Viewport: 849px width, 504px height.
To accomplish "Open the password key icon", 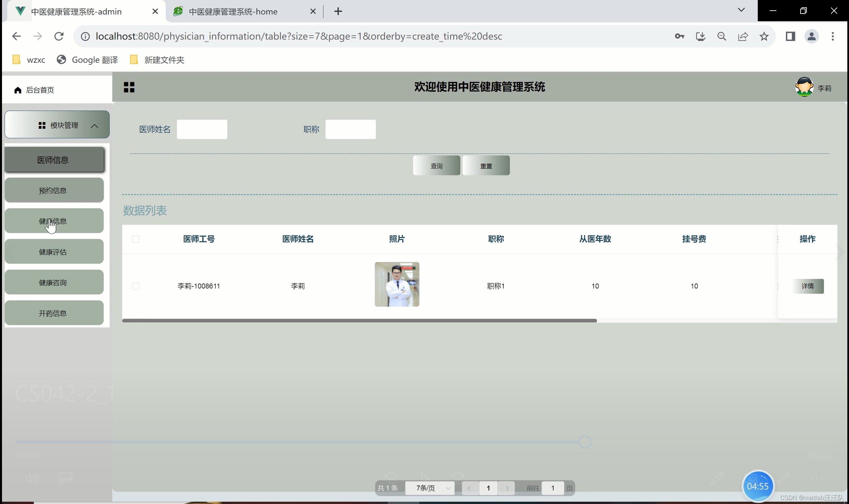I will click(679, 36).
